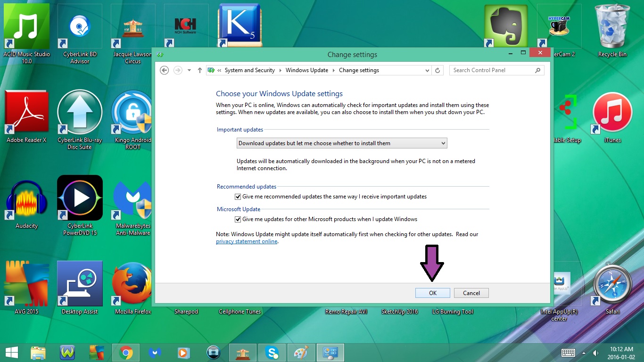Select the Cellphone Tunes desktop label
Image resolution: width=644 pixels, height=362 pixels.
tap(240, 312)
